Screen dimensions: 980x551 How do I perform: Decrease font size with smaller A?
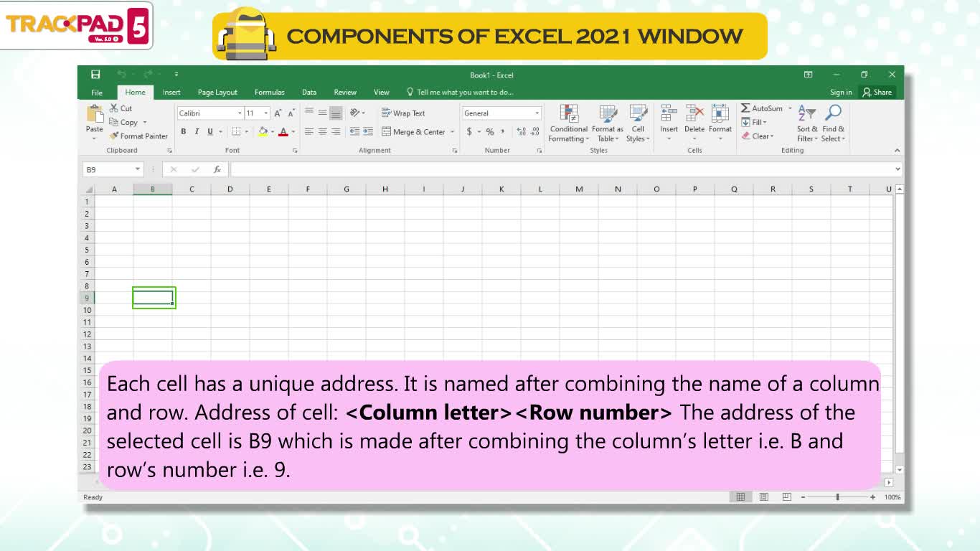pos(291,113)
